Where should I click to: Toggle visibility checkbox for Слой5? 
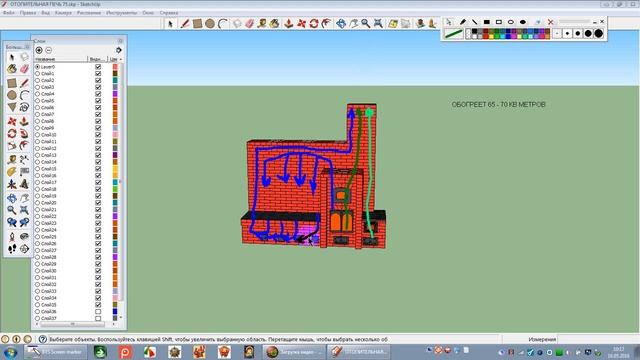coord(98,100)
